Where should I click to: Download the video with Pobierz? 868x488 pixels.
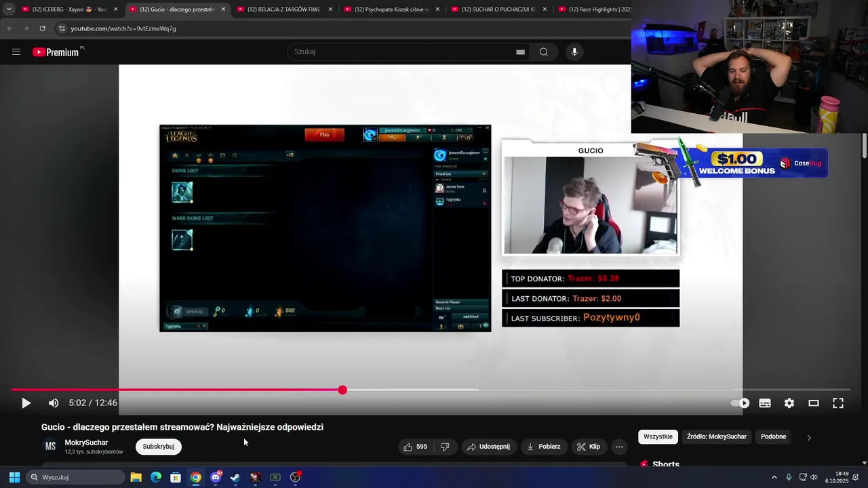coord(544,447)
